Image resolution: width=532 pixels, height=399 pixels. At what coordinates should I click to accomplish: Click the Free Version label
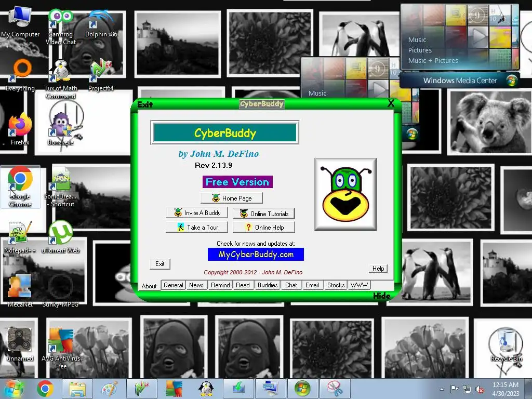click(x=237, y=182)
